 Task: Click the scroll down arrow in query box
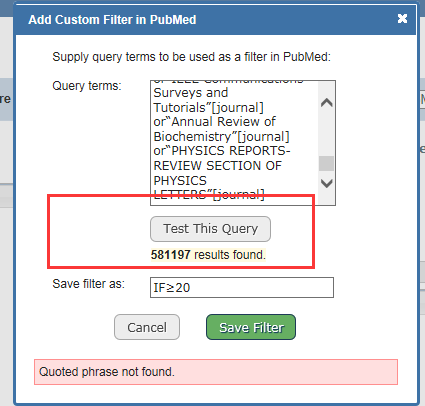tap(326, 183)
